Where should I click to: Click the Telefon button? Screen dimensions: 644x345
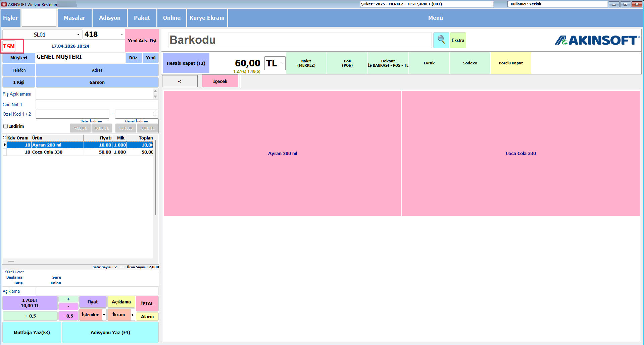coord(19,70)
